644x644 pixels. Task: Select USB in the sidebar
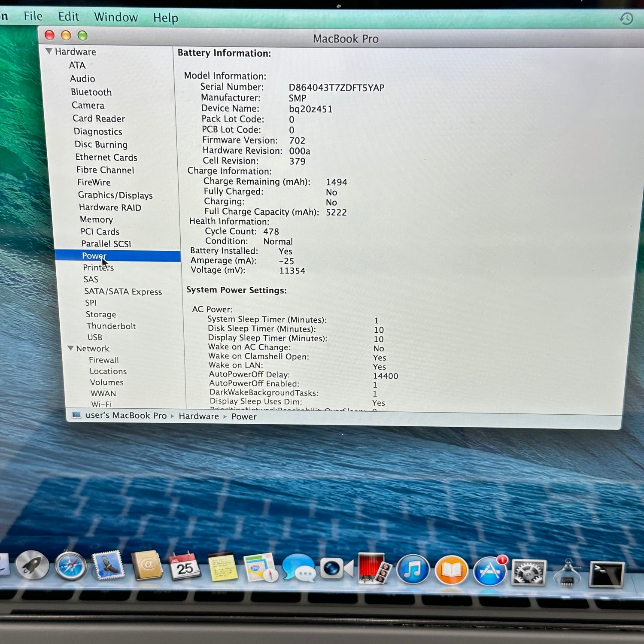pos(95,337)
